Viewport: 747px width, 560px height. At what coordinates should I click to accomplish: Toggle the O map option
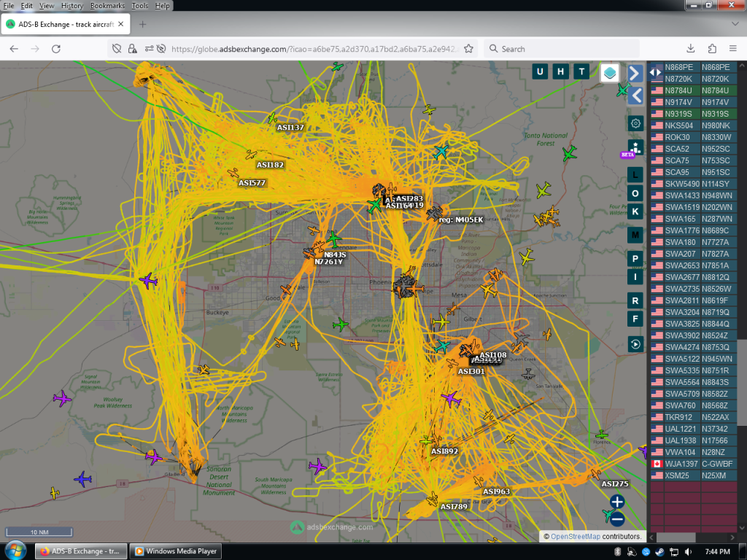pyautogui.click(x=635, y=193)
